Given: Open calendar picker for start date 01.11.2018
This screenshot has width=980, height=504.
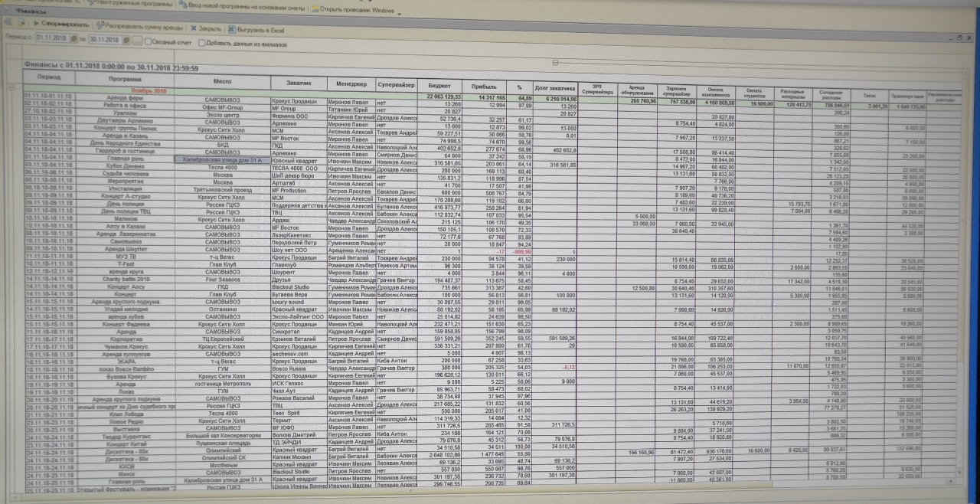Looking at the screenshot, I should pyautogui.click(x=73, y=38).
